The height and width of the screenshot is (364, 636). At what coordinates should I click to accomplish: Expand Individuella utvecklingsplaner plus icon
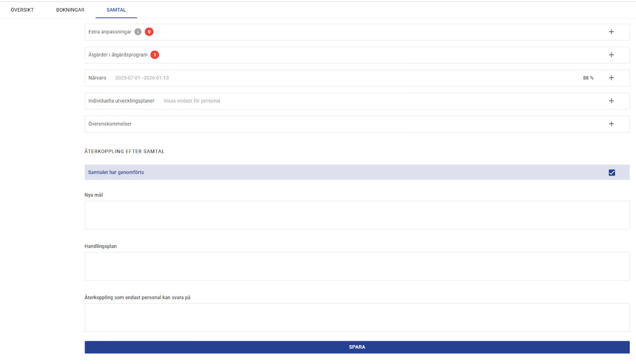(x=611, y=101)
